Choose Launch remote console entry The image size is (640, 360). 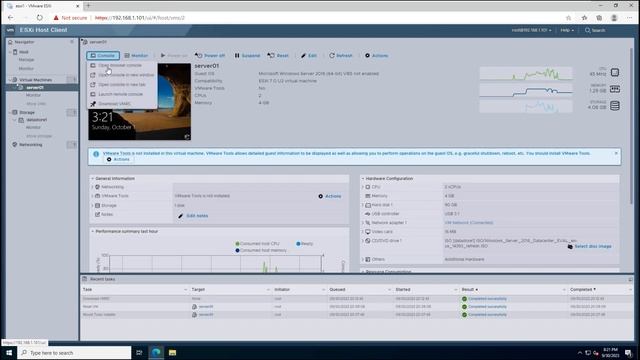[120, 94]
